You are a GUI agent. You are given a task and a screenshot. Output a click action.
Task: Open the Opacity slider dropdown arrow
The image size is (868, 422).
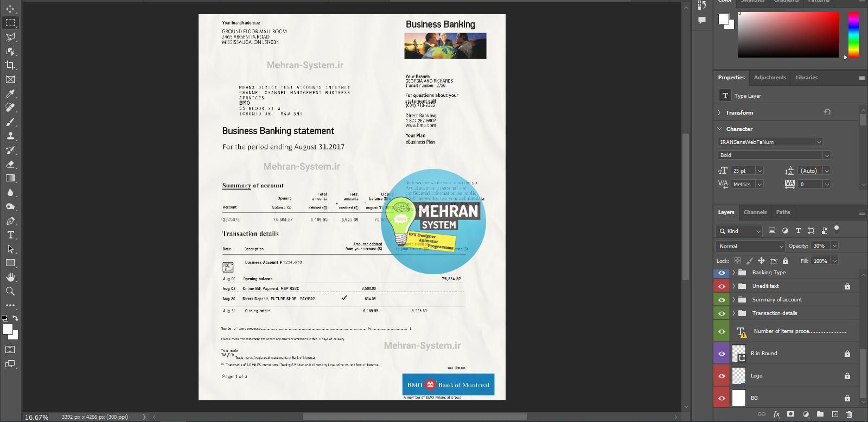point(834,246)
